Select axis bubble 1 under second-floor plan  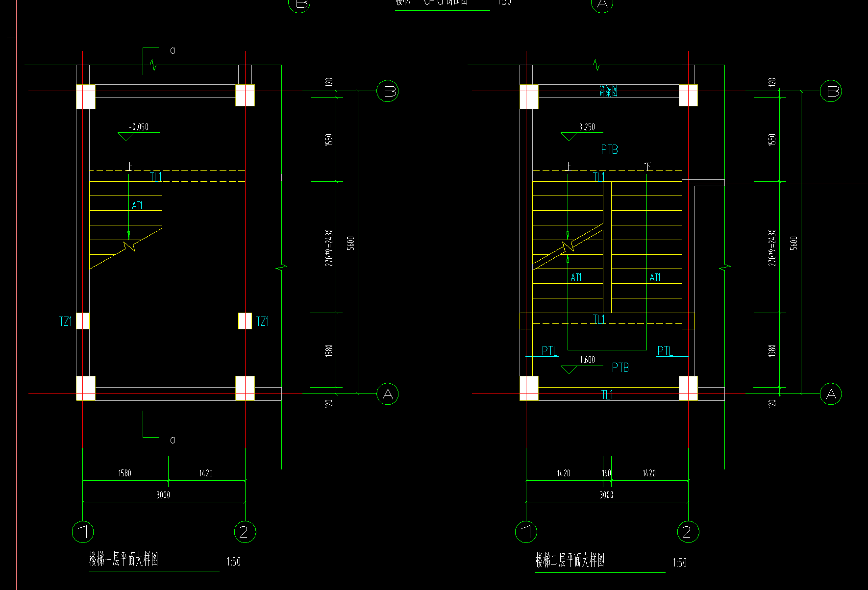(x=526, y=532)
